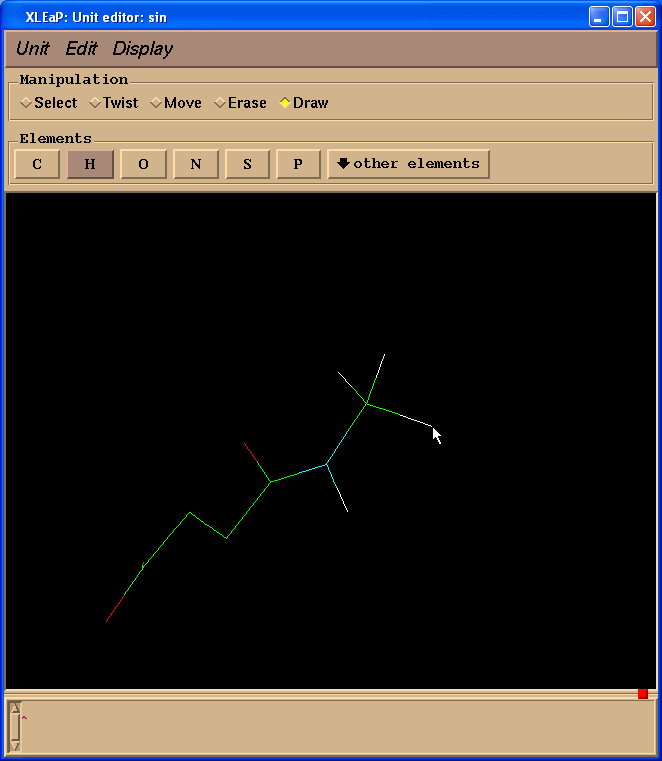Image resolution: width=662 pixels, height=761 pixels.
Task: Click the command scrollbar up arrow
Action: [x=15, y=708]
